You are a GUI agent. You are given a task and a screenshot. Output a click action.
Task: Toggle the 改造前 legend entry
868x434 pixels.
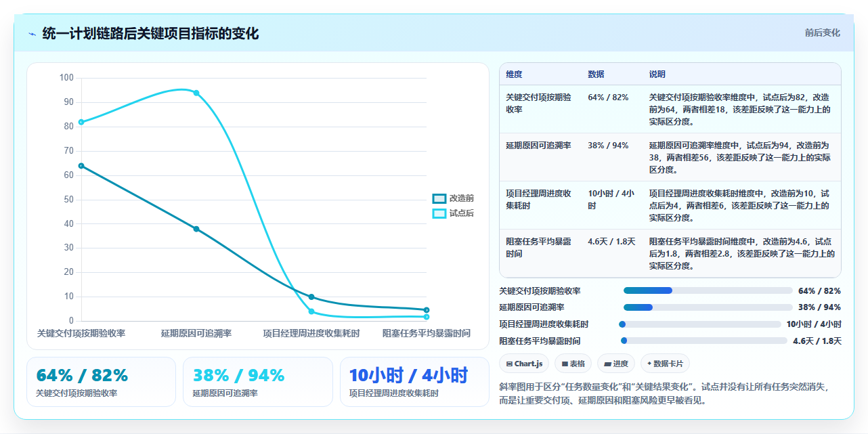coord(453,198)
